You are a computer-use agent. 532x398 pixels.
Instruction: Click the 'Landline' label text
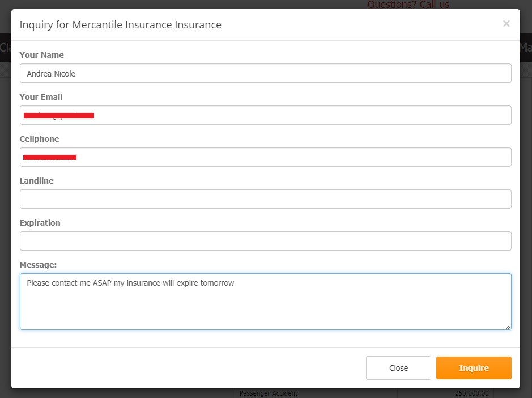tap(36, 181)
